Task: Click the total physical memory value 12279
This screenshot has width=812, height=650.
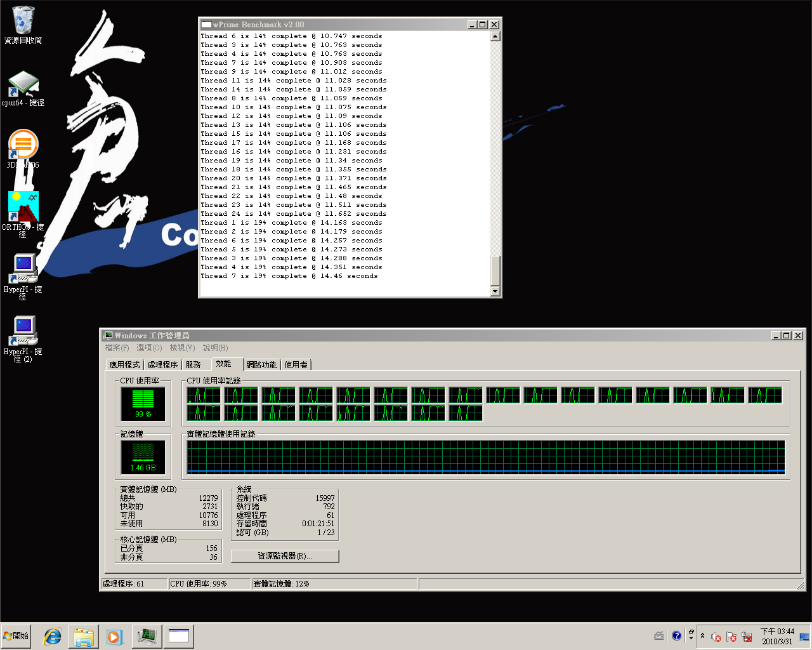Action: (x=208, y=498)
